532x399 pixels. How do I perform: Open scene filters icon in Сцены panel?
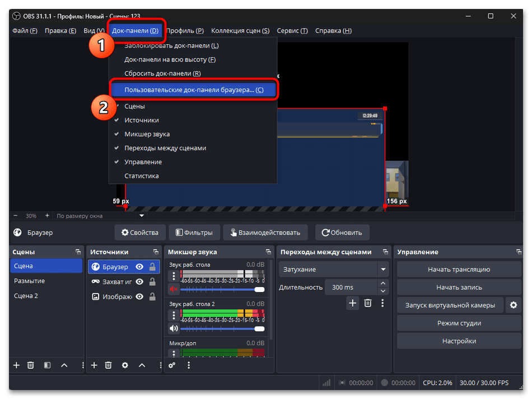pyautogui.click(x=47, y=365)
